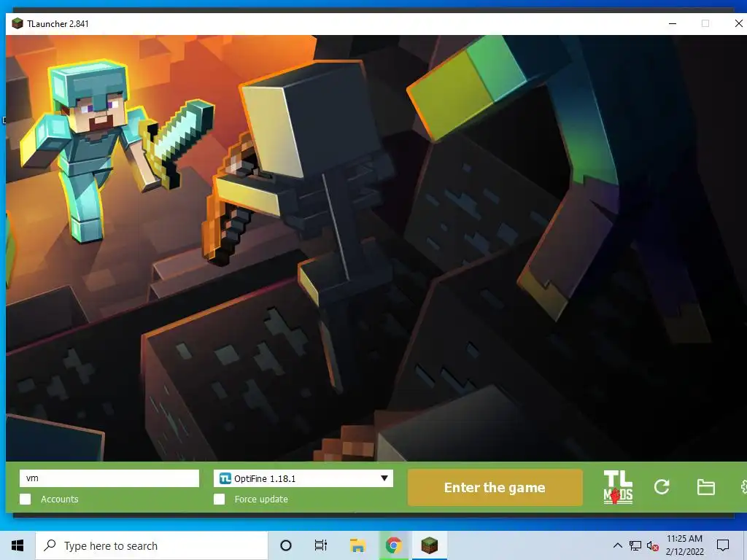This screenshot has height=560, width=747.
Task: Open the notification center icon
Action: coord(723,545)
